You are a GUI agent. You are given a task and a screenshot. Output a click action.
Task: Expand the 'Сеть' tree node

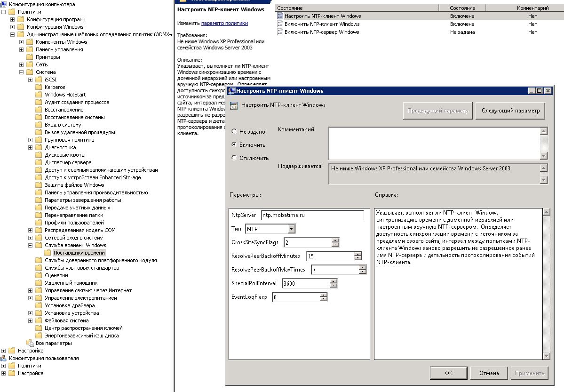pyautogui.click(x=22, y=64)
